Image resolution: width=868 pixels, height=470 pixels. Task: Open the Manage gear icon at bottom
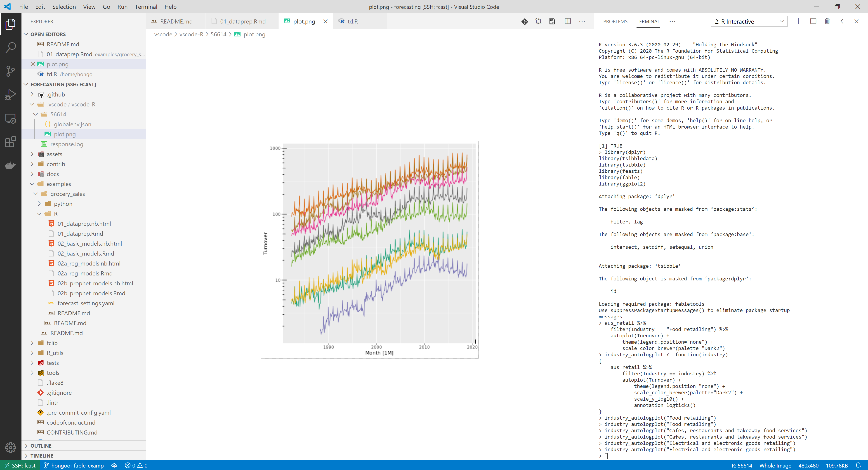(11, 447)
